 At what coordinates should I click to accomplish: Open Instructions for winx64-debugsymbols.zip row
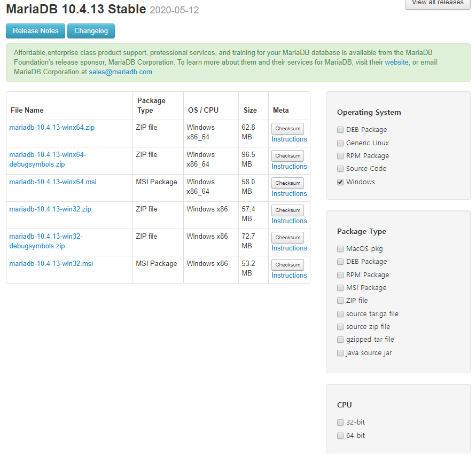coord(290,167)
